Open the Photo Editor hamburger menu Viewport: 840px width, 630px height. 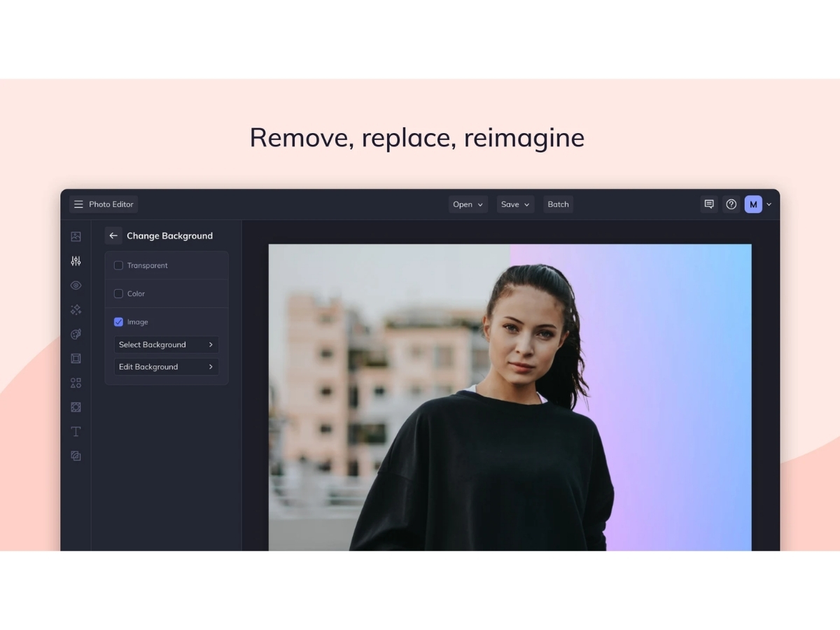[78, 204]
